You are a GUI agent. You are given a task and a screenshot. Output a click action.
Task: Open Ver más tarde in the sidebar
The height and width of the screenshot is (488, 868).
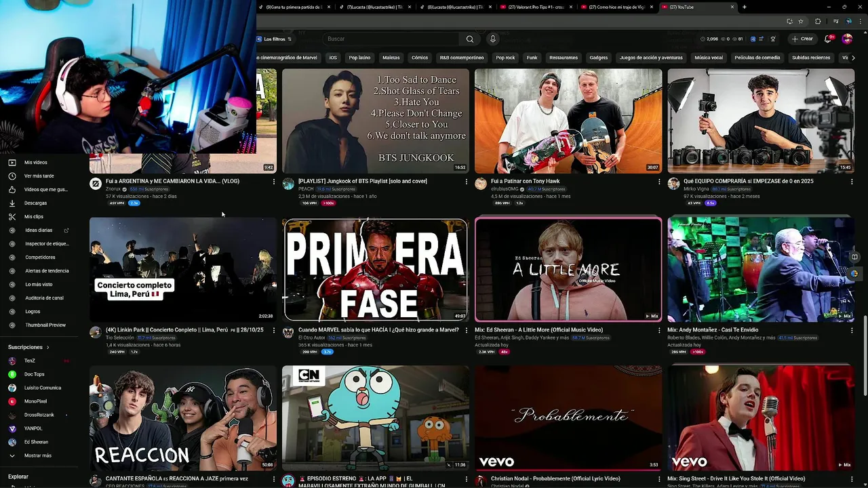39,176
